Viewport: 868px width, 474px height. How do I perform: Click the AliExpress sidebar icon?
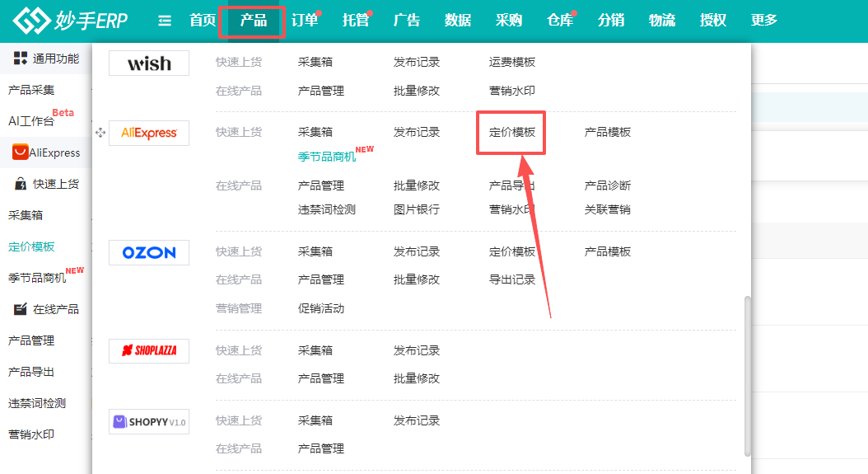pos(21,152)
